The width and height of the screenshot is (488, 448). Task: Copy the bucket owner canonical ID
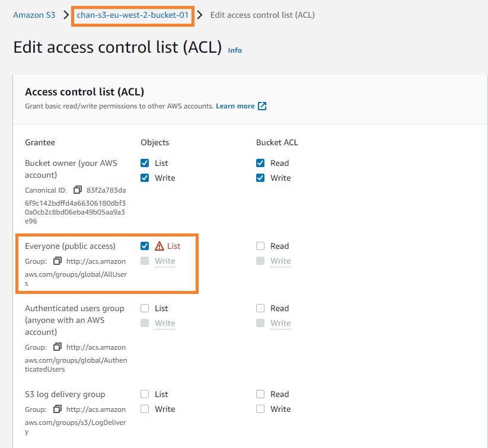(78, 190)
